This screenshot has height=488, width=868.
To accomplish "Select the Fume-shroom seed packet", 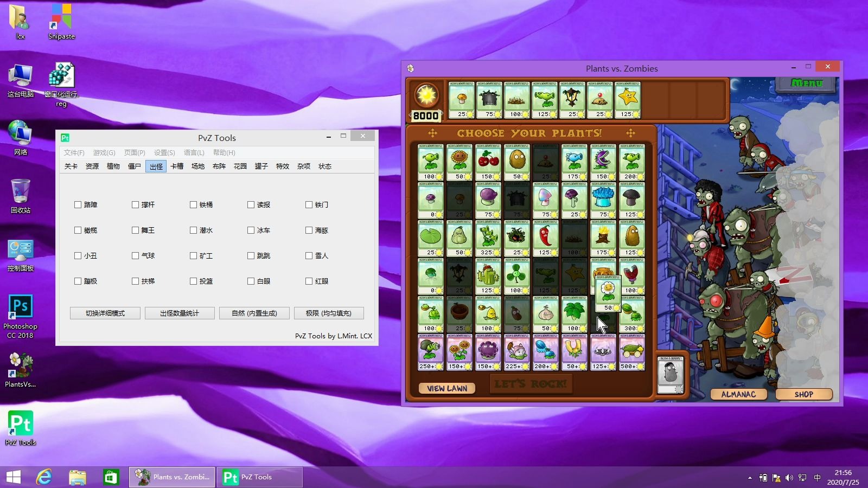I will coord(488,200).
